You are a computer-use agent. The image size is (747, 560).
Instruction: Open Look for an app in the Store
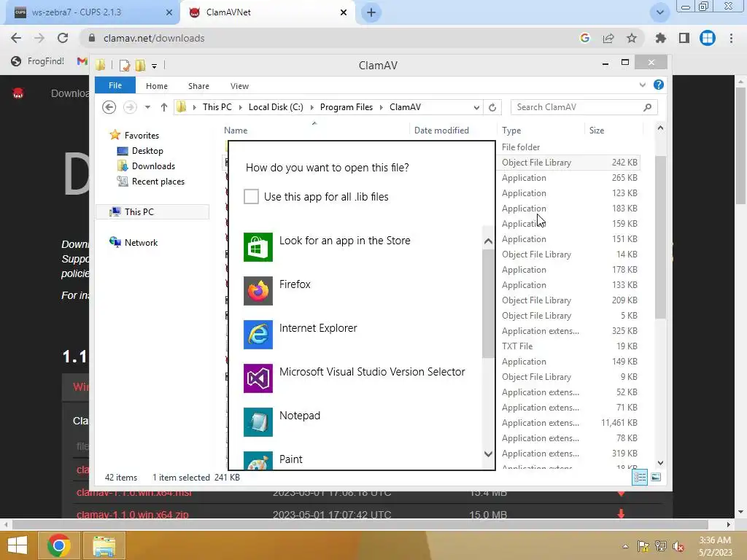pyautogui.click(x=361, y=246)
